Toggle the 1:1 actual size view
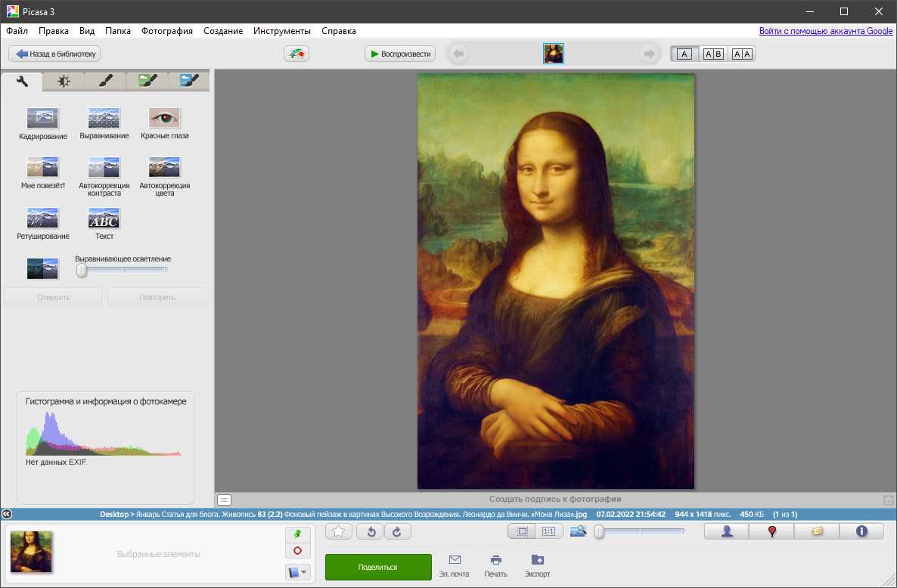Image resolution: width=897 pixels, height=588 pixels. [x=548, y=531]
